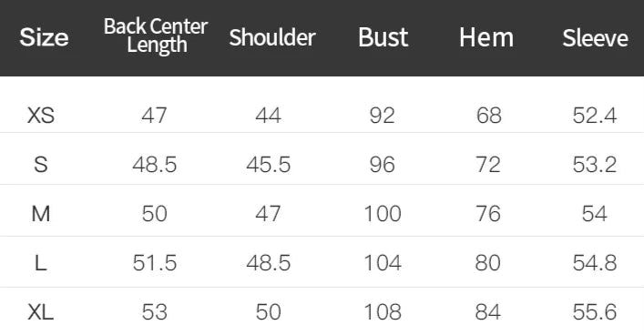
Task: Click the S size row label
Action: pyautogui.click(x=41, y=164)
